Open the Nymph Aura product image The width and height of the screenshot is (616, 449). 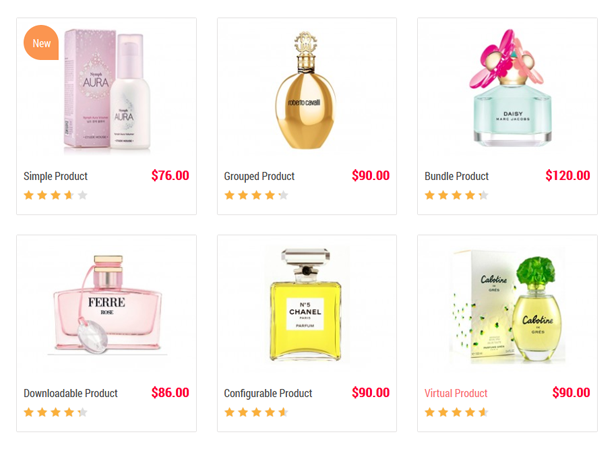point(107,90)
